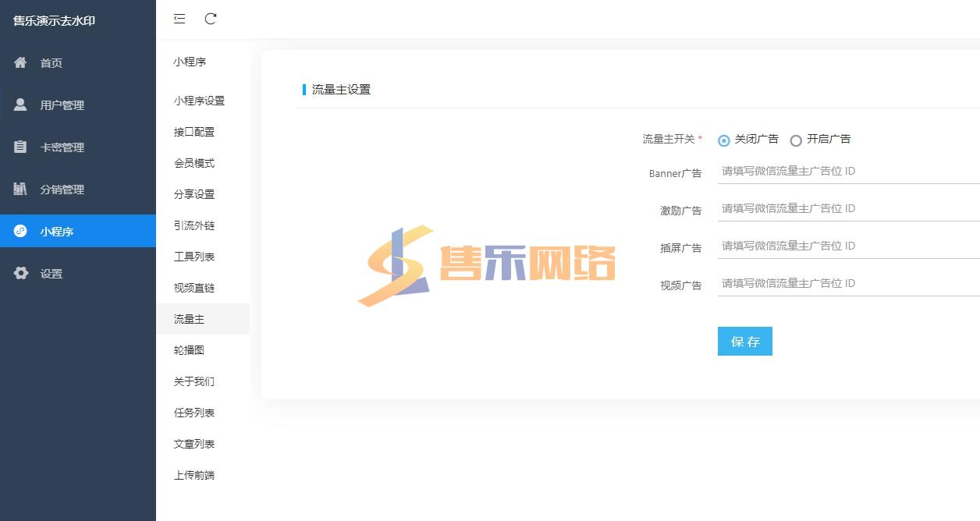The image size is (980, 521).
Task: Open 轮播图 in the submenu
Action: [x=189, y=350]
